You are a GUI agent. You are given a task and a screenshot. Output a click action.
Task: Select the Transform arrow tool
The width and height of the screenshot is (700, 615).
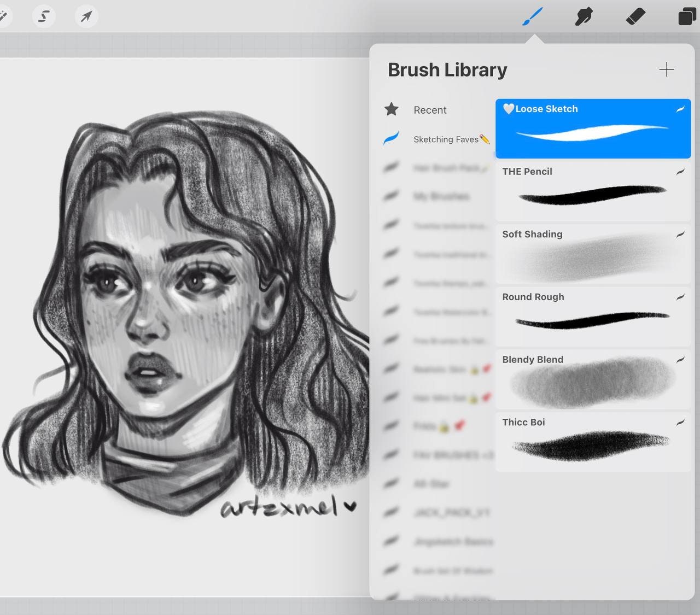[x=86, y=16]
